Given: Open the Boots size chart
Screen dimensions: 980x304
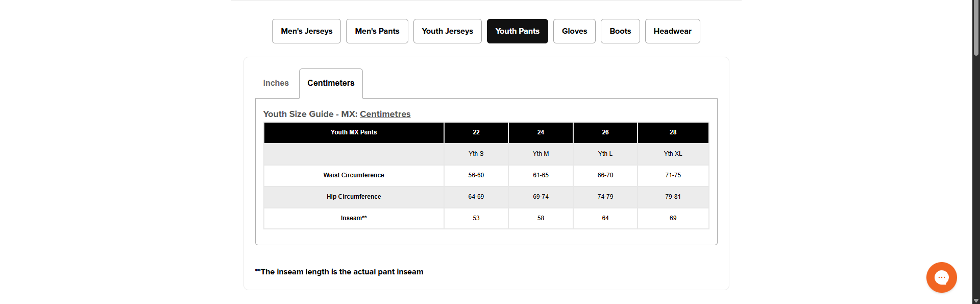Looking at the screenshot, I should [620, 31].
